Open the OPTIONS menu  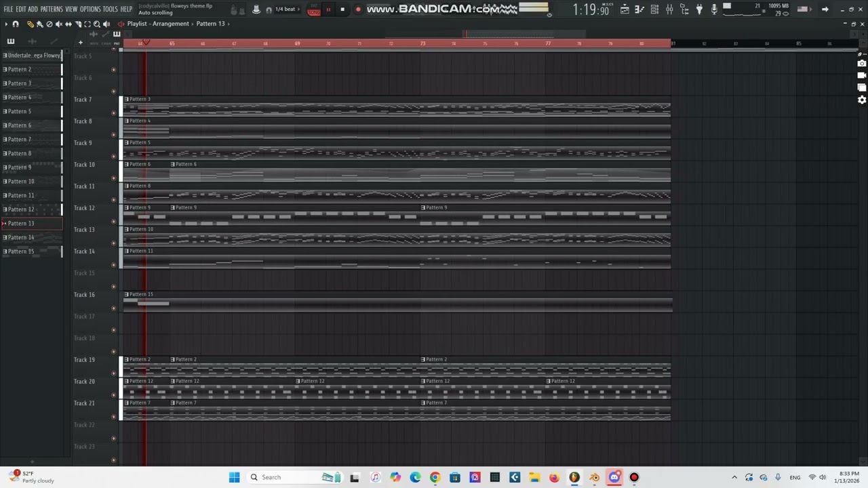point(90,9)
